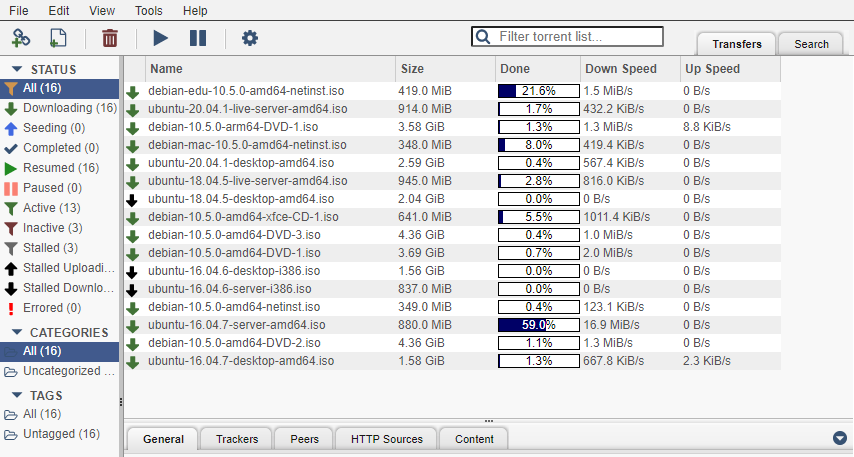
Task: Select ubuntu-20.04.1-desktop-amd64.iso torrent
Action: tap(452, 163)
